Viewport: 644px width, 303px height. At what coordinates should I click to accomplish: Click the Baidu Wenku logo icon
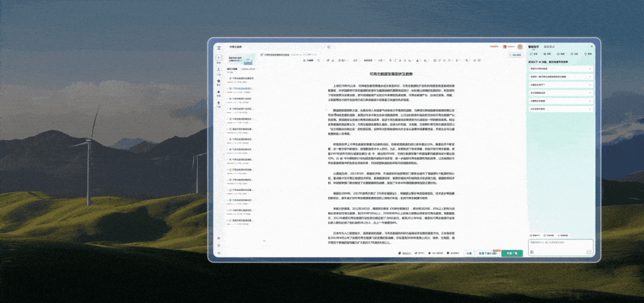coord(219,47)
